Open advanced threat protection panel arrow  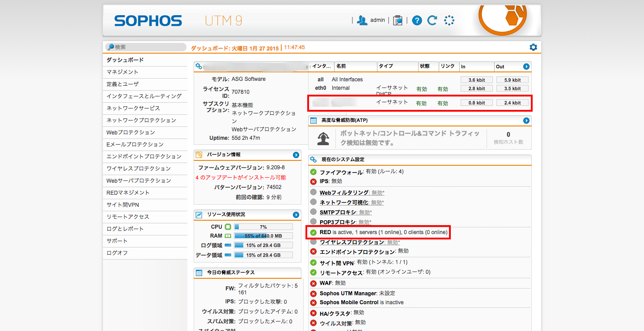pyautogui.click(x=526, y=121)
